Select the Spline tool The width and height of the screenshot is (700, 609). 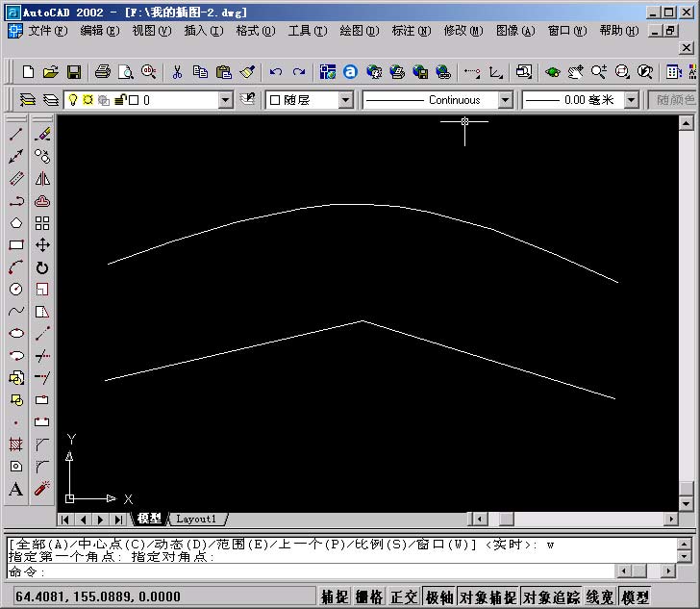pos(16,311)
